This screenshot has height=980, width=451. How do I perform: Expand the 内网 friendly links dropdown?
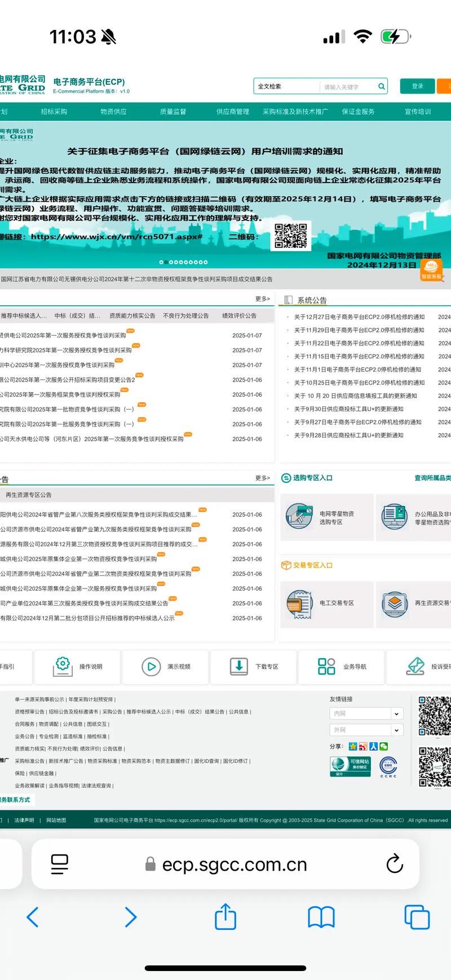[396, 713]
